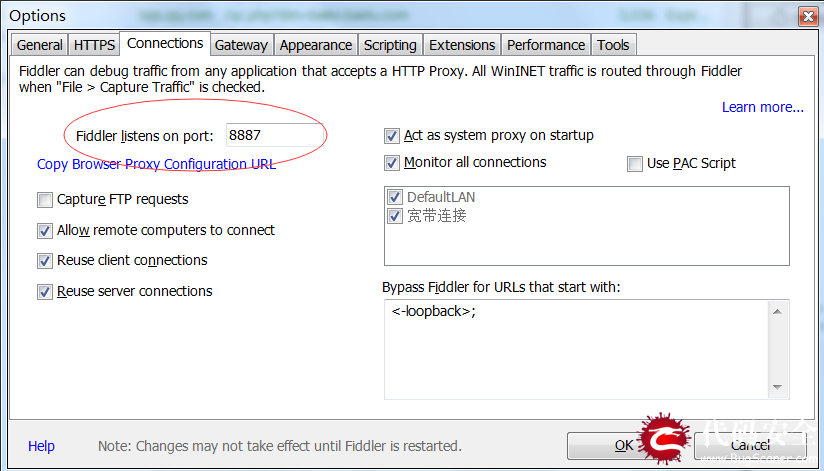This screenshot has height=471, width=824.
Task: Click Copy Browser Proxy Configuration URL link
Action: tap(156, 164)
